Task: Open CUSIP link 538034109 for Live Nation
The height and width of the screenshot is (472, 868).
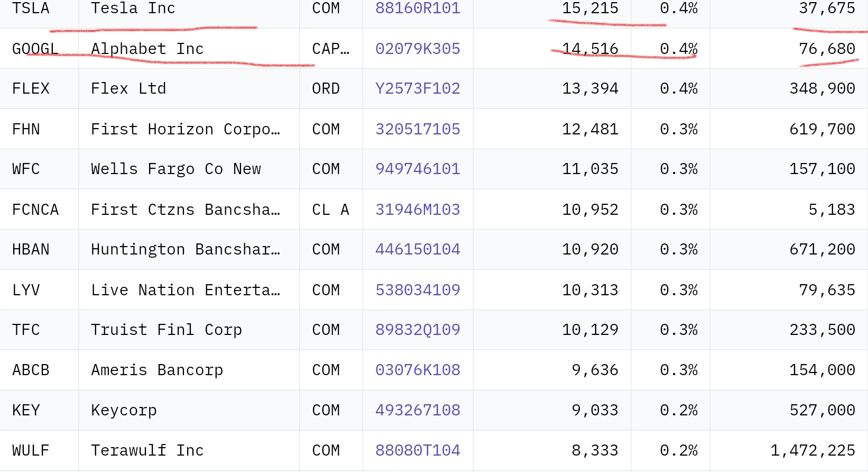Action: (x=418, y=290)
